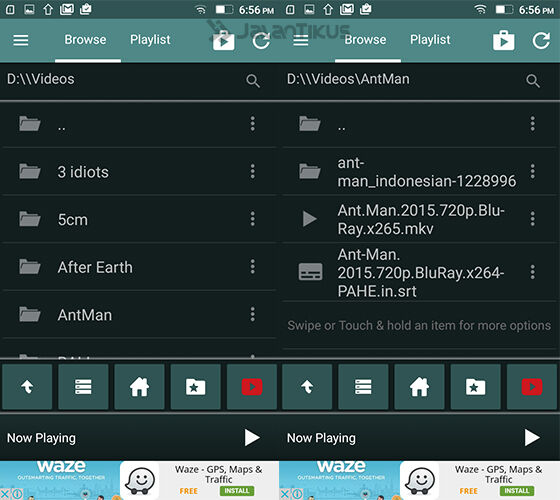Tap play store bag icon in left screen
This screenshot has width=560, height=500.
pos(224,40)
